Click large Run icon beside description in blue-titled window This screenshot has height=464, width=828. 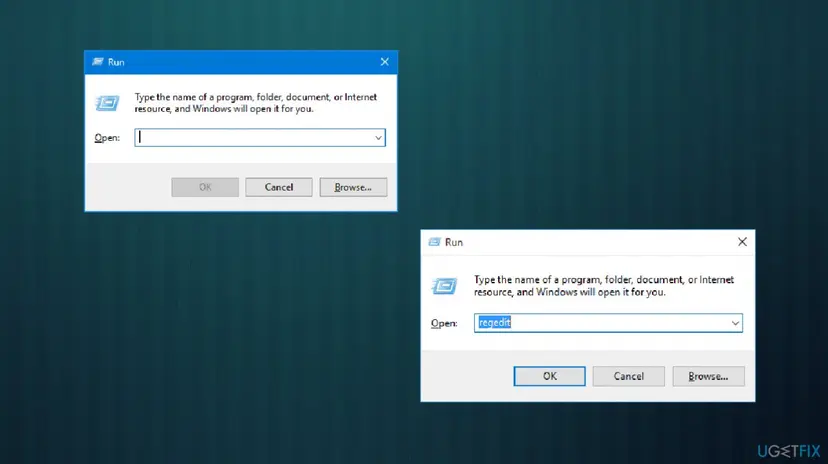coord(107,103)
